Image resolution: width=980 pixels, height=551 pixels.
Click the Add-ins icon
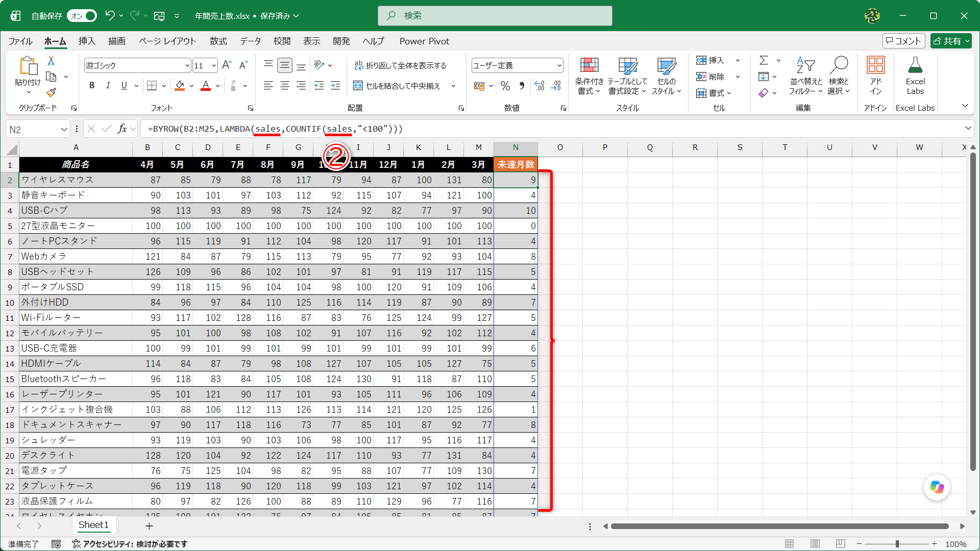[x=875, y=76]
